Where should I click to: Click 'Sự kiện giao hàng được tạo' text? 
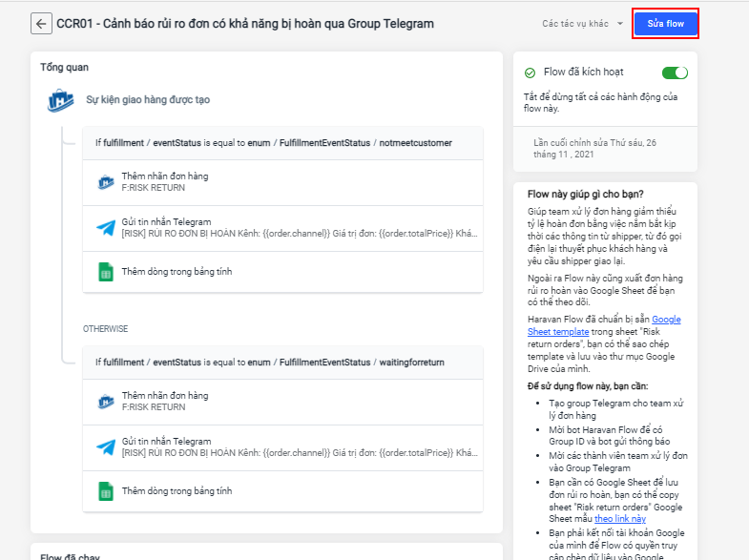click(x=148, y=100)
